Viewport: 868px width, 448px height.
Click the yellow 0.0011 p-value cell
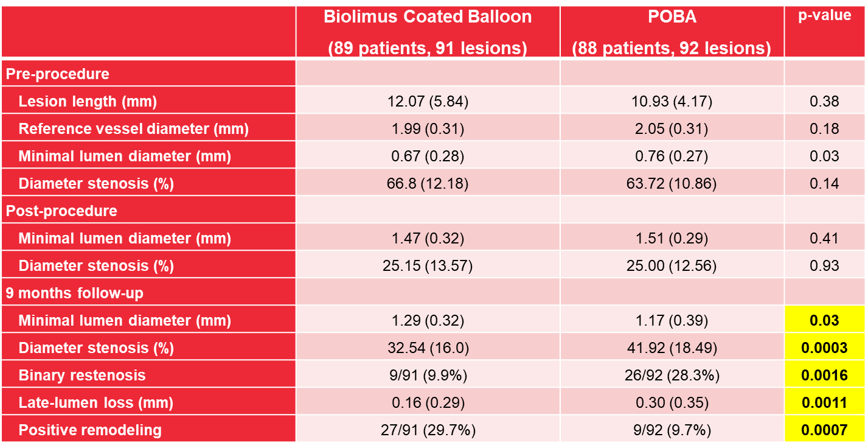point(824,402)
